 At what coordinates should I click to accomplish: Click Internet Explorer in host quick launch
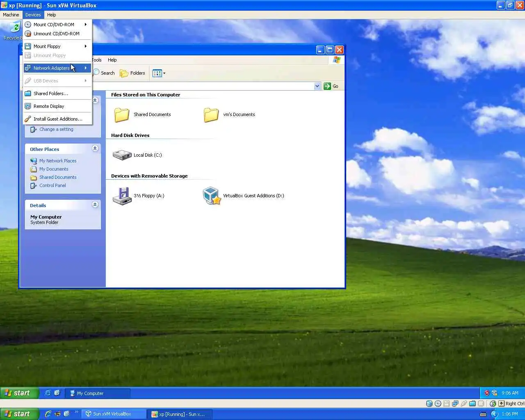[x=48, y=414]
